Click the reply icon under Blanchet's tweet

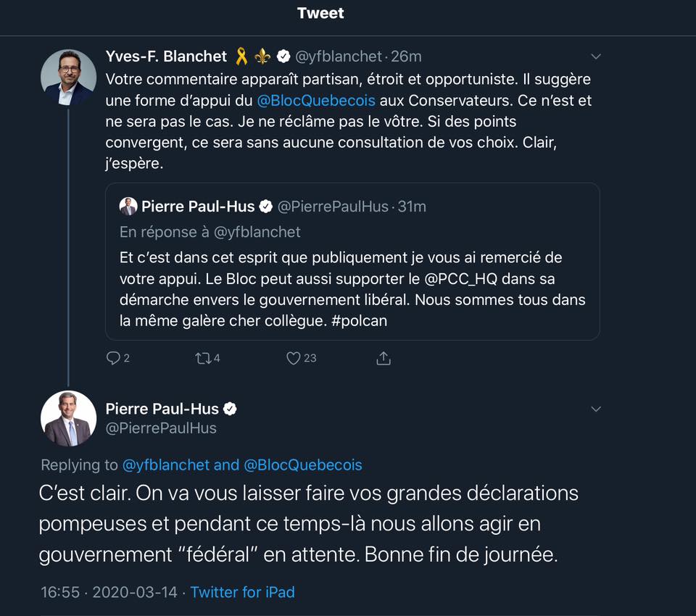(113, 358)
